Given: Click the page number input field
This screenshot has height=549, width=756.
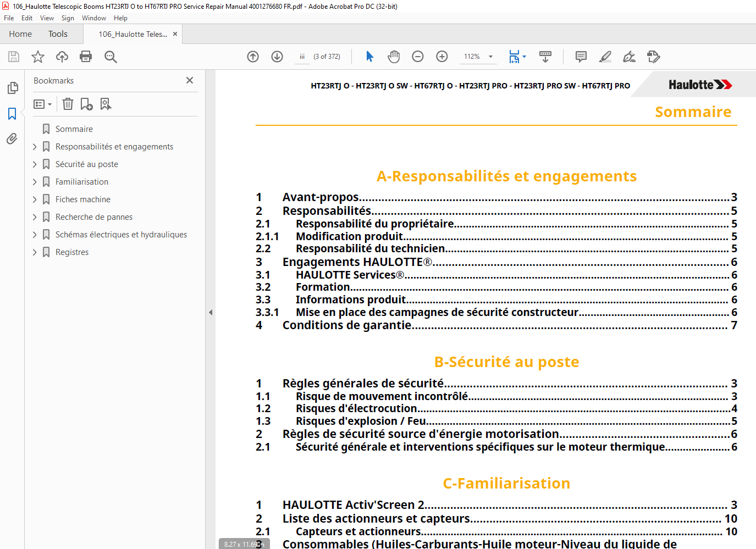Looking at the screenshot, I should [302, 57].
